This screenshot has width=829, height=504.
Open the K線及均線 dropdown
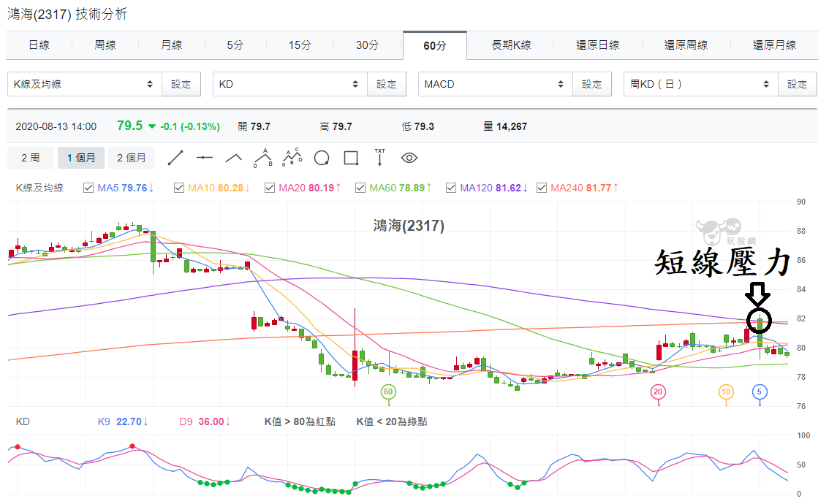(x=85, y=84)
